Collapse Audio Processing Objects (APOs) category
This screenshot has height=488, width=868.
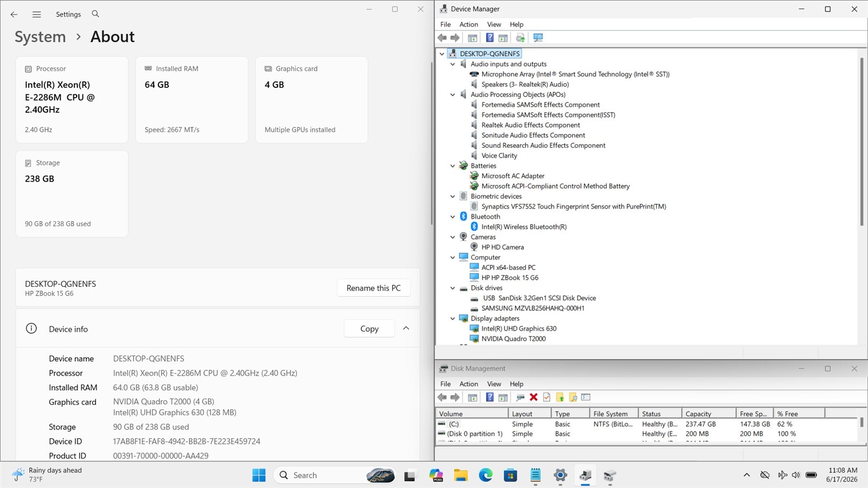(453, 94)
